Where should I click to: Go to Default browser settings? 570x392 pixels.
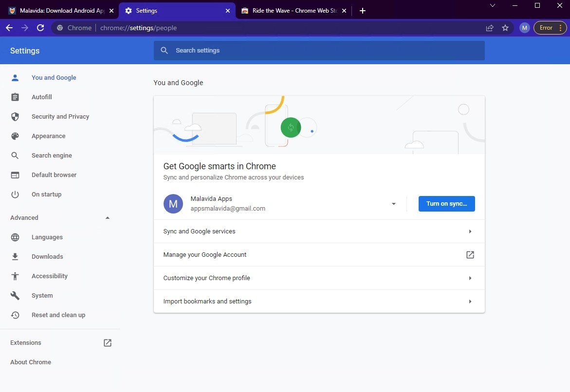(54, 175)
